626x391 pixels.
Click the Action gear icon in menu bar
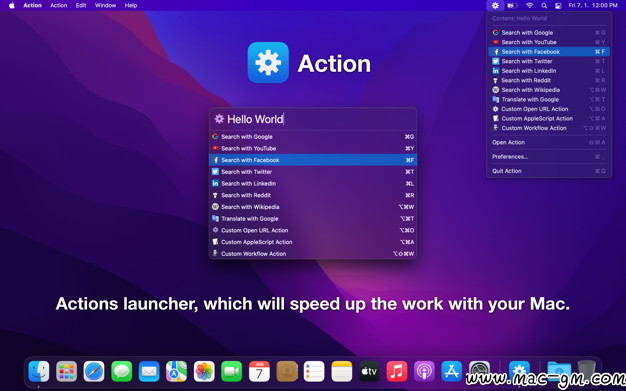click(x=495, y=6)
